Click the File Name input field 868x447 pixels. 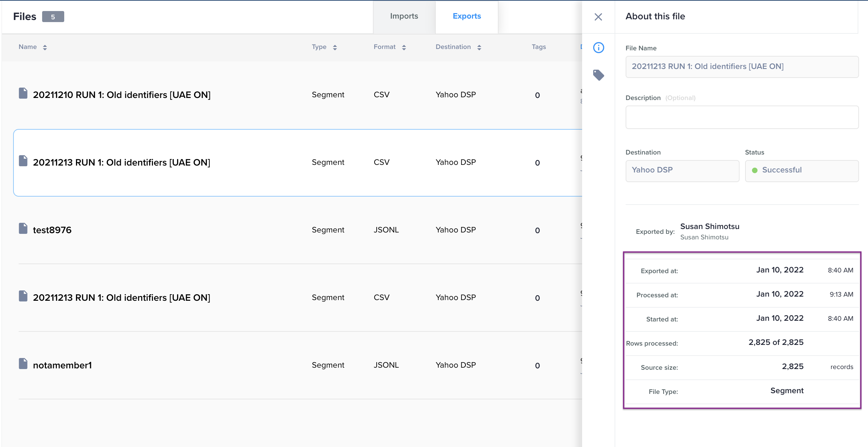742,67
